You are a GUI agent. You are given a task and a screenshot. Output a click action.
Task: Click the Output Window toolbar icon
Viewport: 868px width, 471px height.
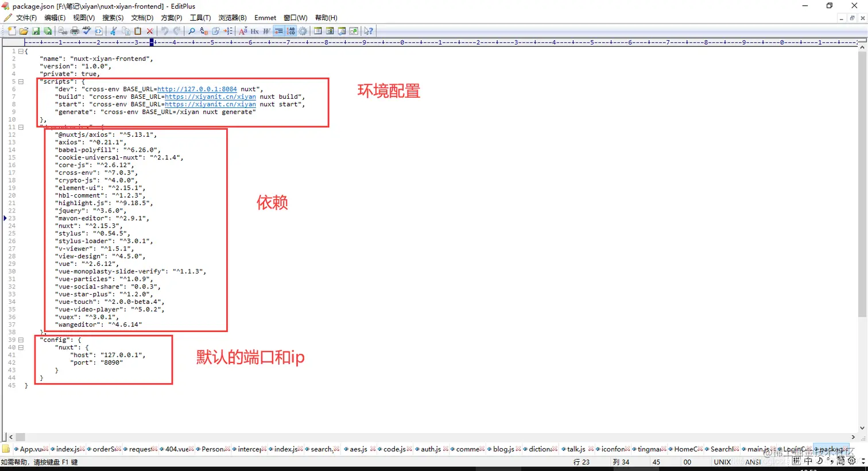(342, 31)
